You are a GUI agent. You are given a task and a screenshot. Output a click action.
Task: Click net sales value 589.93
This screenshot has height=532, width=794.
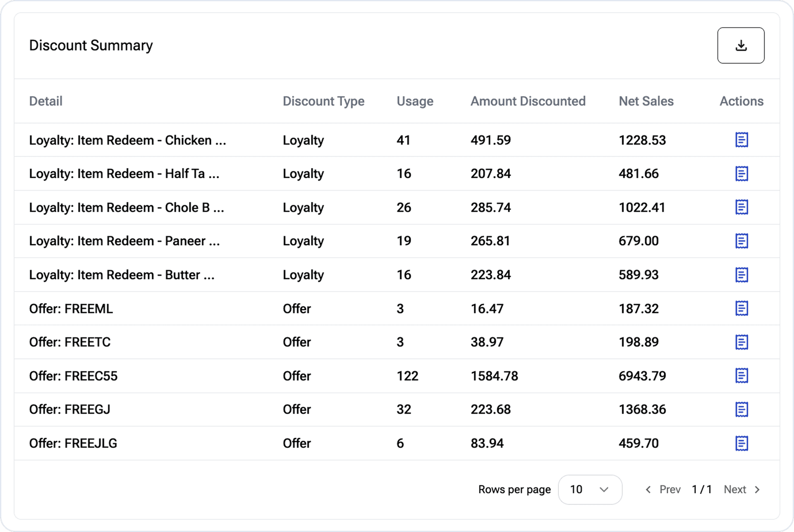coord(639,275)
